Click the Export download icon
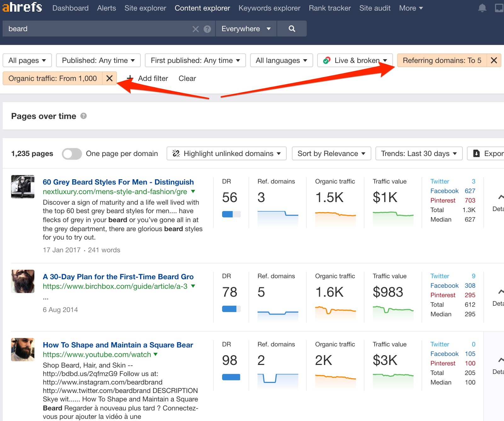Screen dimensions: 504x421 [x=477, y=153]
